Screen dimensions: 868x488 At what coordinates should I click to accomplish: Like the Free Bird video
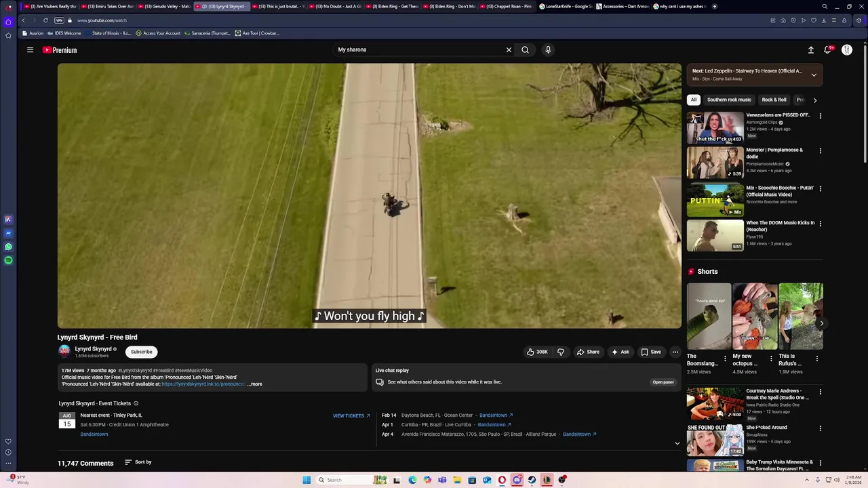538,352
